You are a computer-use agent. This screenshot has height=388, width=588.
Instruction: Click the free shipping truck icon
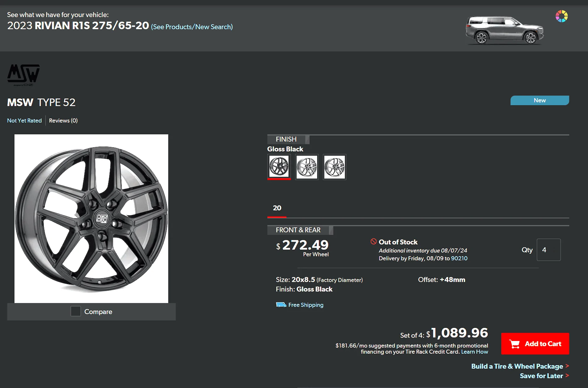[281, 305]
